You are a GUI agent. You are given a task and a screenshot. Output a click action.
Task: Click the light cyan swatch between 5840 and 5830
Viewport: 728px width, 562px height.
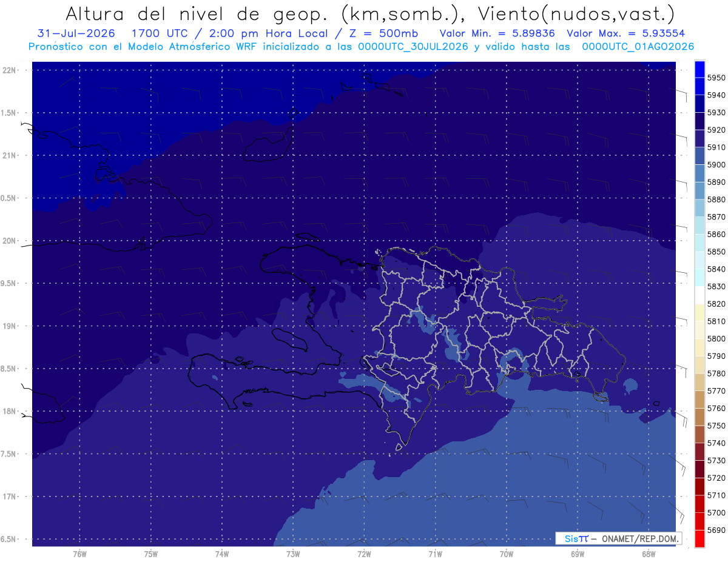pos(699,278)
